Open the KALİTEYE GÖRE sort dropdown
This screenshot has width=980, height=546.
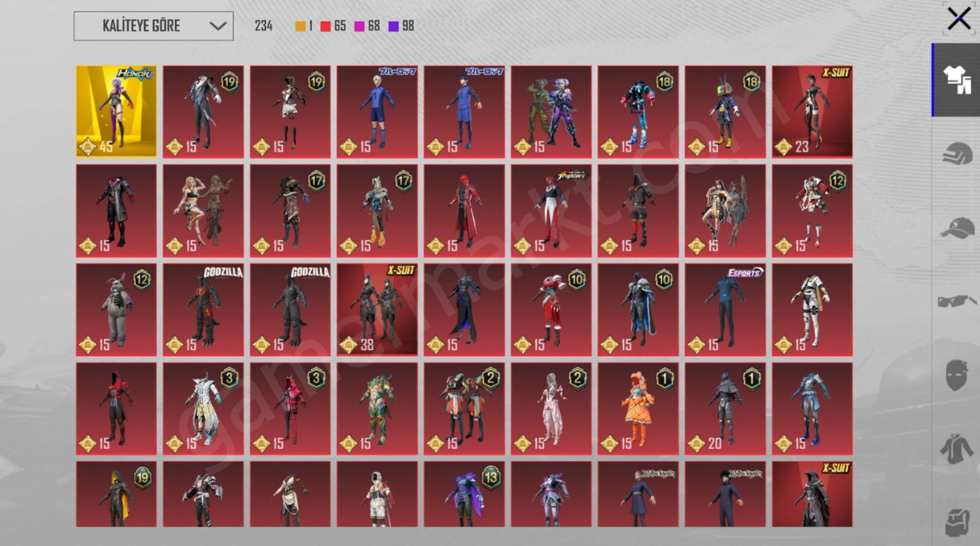[154, 26]
